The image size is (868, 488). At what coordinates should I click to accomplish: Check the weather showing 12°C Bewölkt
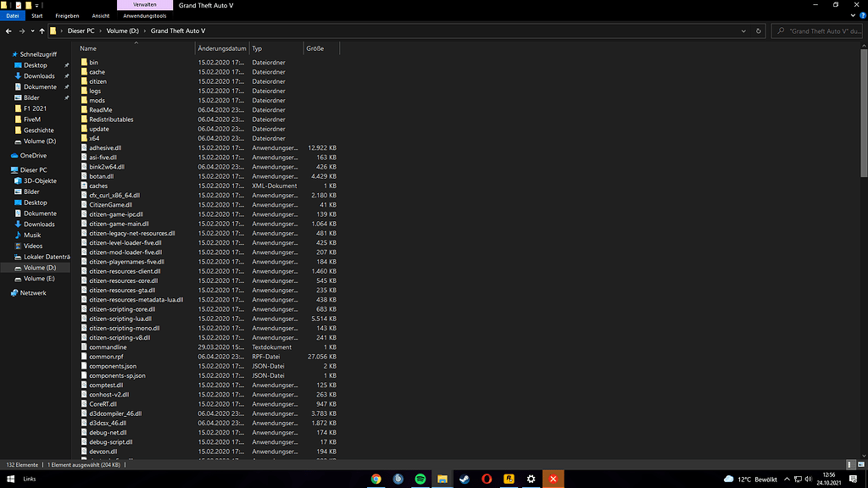click(x=750, y=479)
